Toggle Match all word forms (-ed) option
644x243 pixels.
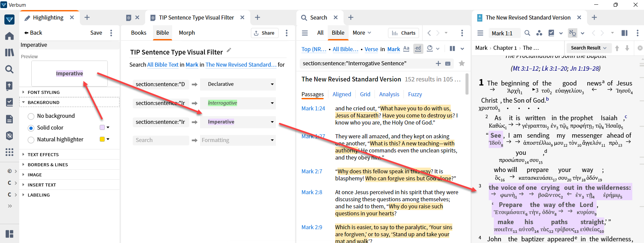point(418,48)
